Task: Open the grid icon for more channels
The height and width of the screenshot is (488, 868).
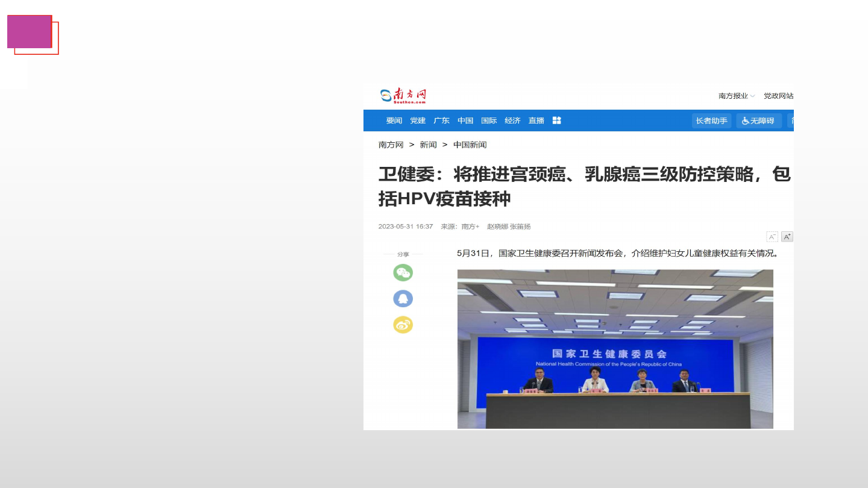Action: coord(556,120)
